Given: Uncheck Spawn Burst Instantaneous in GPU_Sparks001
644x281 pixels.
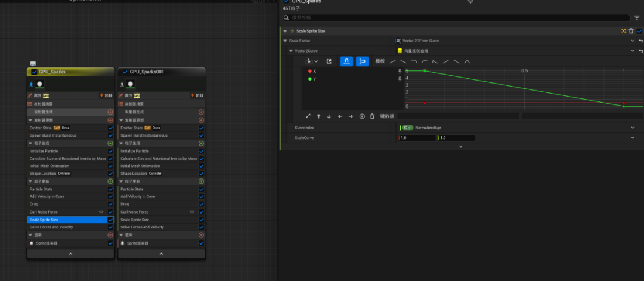Looking at the screenshot, I should pyautogui.click(x=201, y=135).
